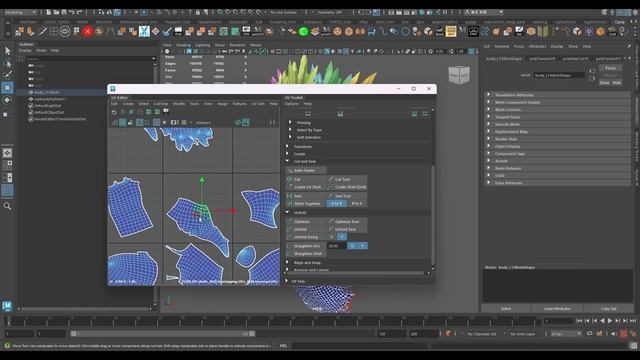
Task: Toggle A to B stitch direction
Action: 337,203
